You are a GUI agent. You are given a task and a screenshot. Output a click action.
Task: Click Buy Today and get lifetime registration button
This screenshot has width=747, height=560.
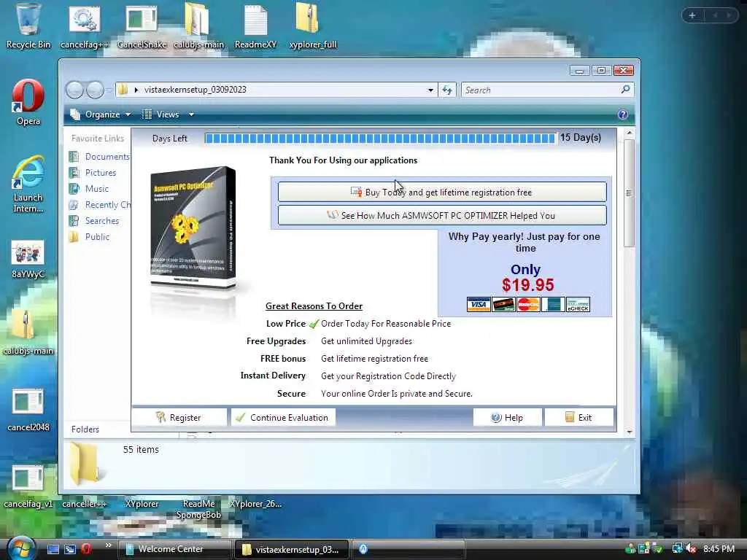[x=441, y=192]
